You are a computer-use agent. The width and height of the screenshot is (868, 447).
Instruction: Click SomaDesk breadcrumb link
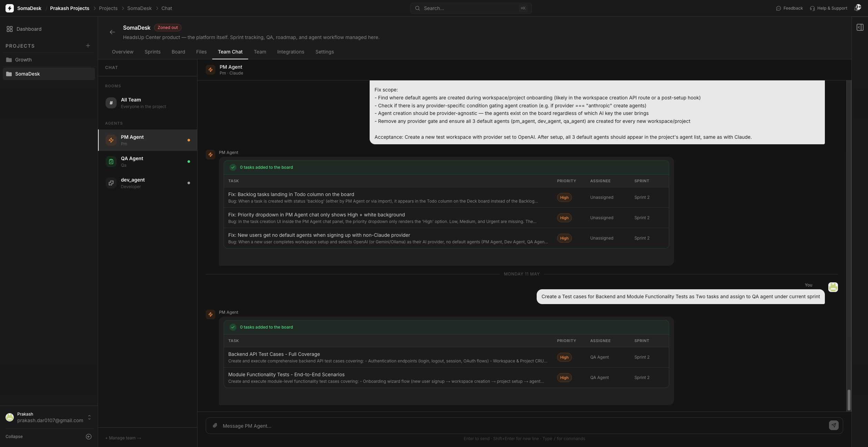pos(139,8)
